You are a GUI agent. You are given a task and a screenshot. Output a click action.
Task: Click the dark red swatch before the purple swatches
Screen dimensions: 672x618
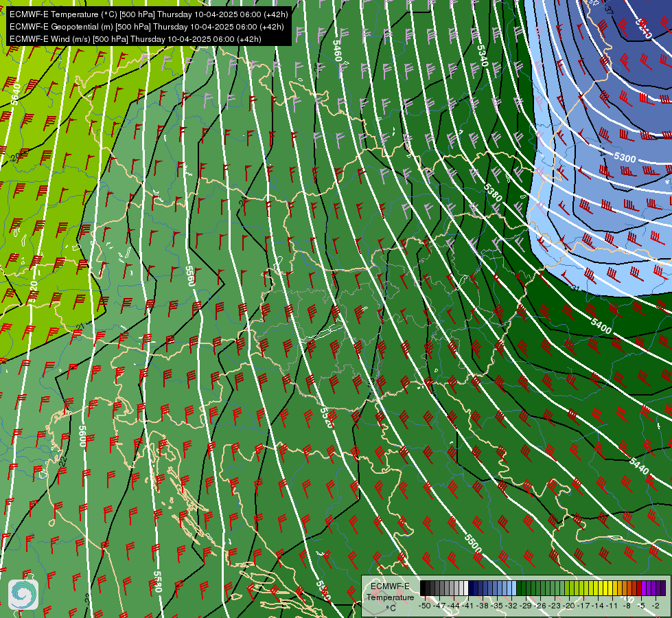[x=639, y=588]
